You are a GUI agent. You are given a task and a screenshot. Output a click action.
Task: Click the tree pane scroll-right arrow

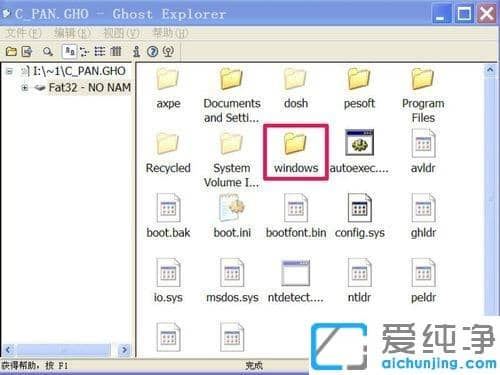(x=124, y=350)
